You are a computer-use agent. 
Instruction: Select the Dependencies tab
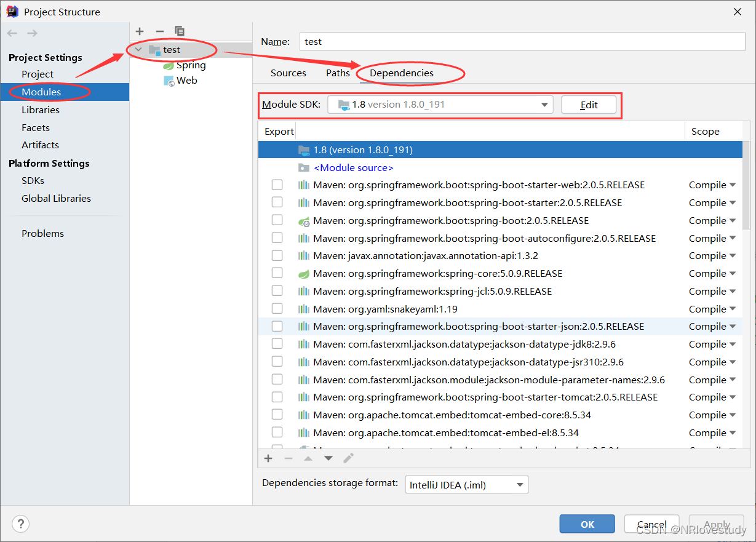coord(402,73)
